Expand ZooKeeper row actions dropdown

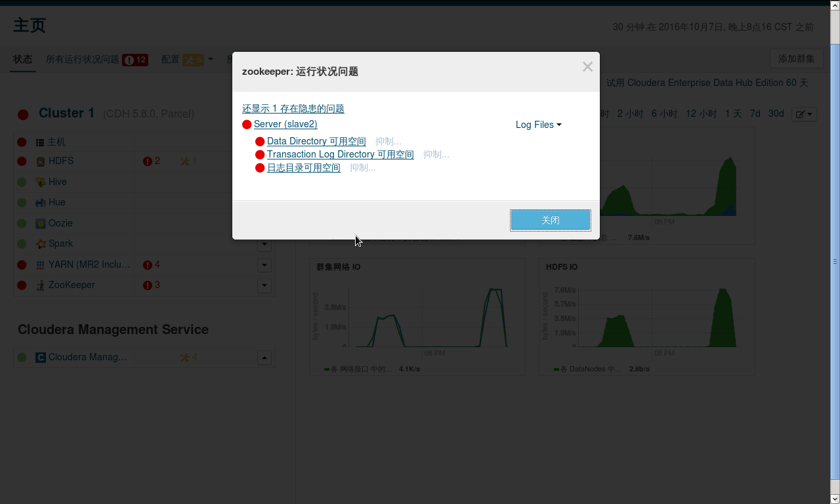[264, 285]
